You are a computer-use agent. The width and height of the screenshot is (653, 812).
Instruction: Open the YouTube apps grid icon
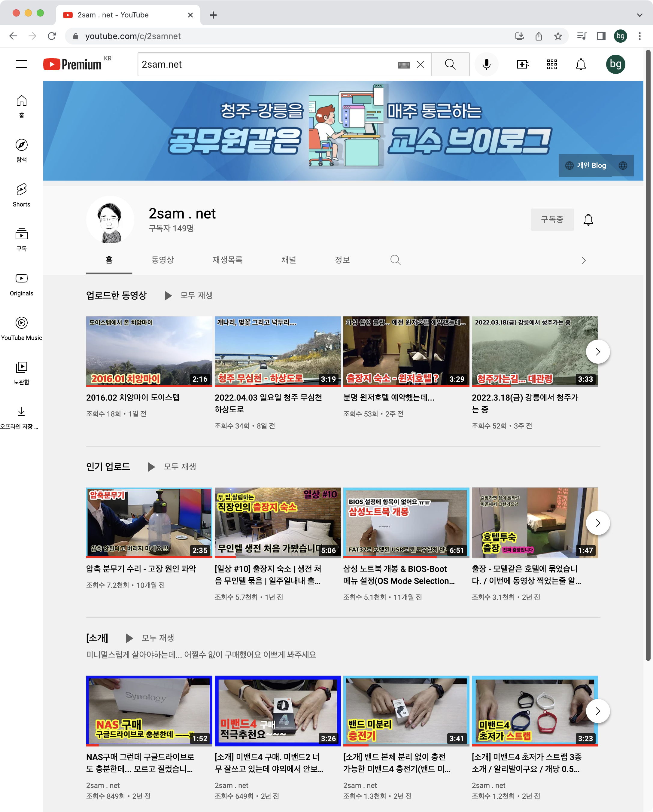pyautogui.click(x=552, y=64)
